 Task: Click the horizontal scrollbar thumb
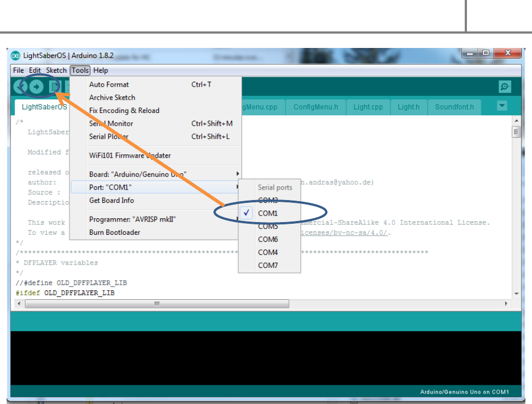157,304
